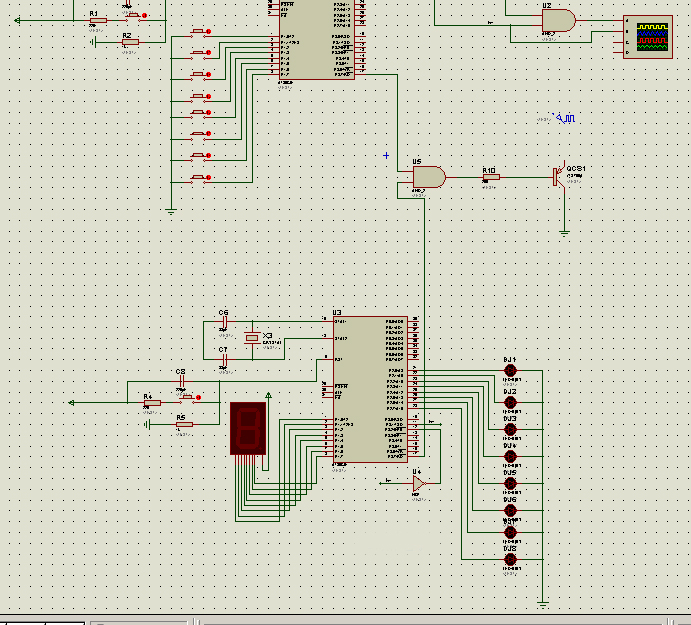Select capacitor C6
This screenshot has width=691, height=625.
(224, 322)
